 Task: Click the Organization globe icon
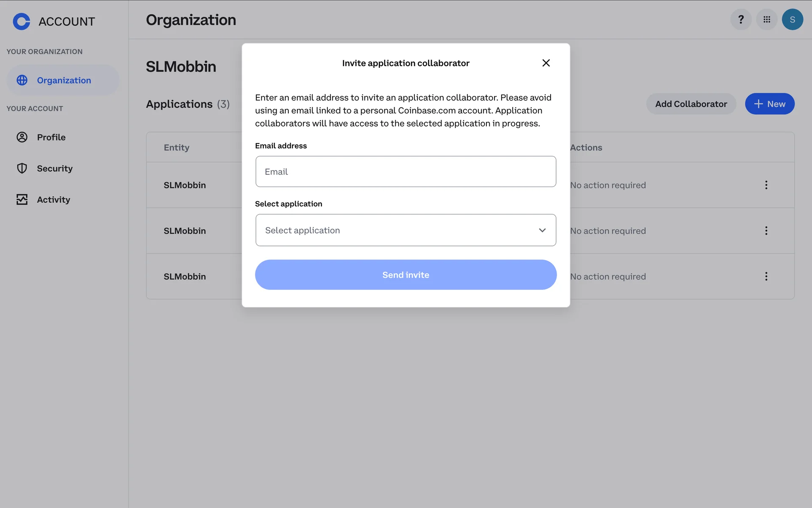click(x=22, y=80)
